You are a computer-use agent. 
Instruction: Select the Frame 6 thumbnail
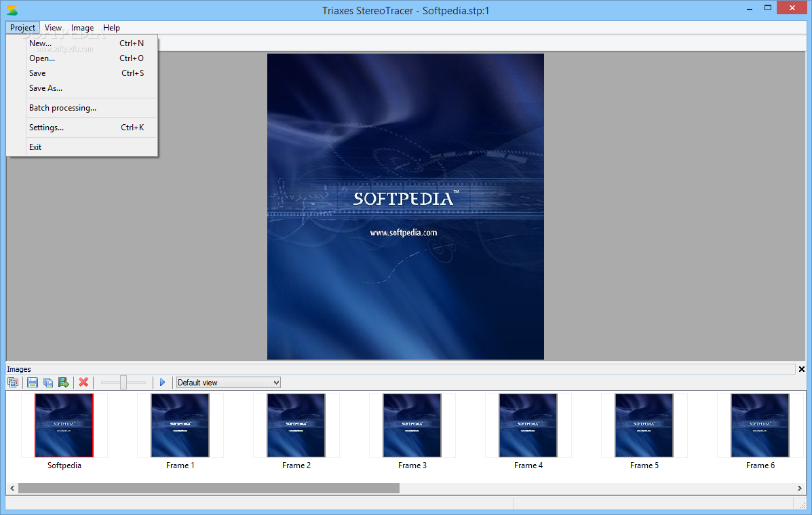coord(760,425)
